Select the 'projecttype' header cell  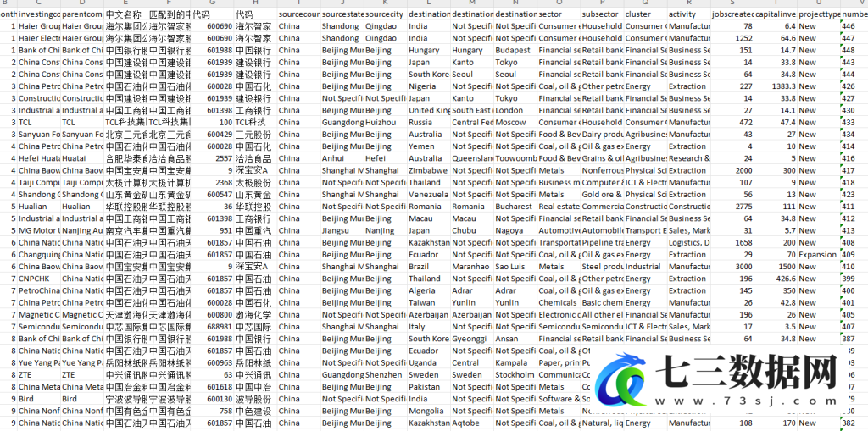point(818,14)
